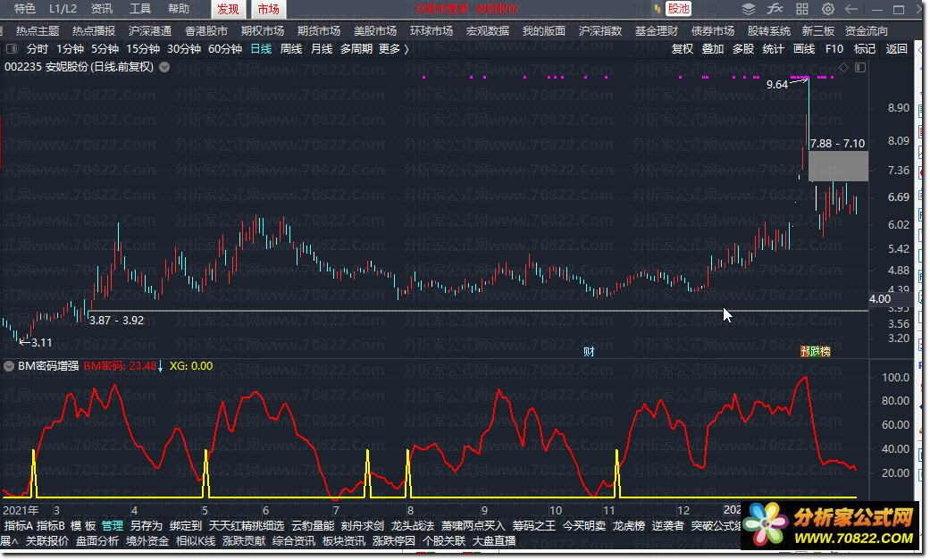Open the 工具 menu

[x=140, y=9]
